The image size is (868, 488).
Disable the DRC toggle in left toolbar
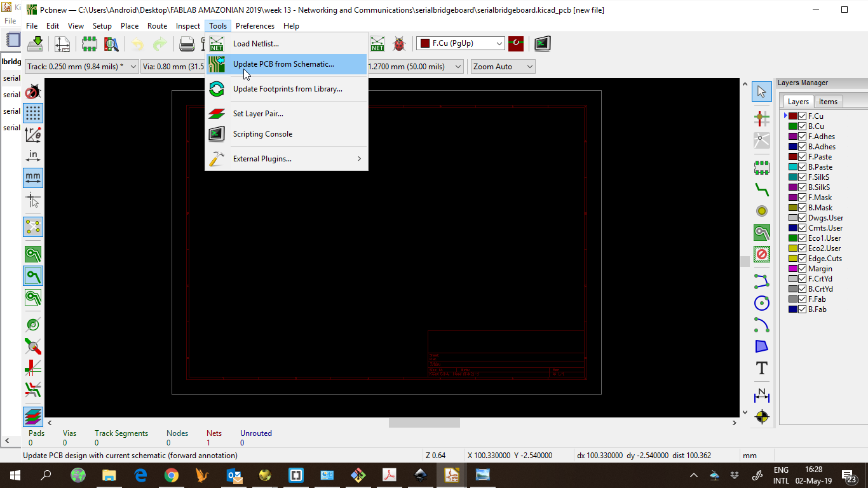(33, 91)
